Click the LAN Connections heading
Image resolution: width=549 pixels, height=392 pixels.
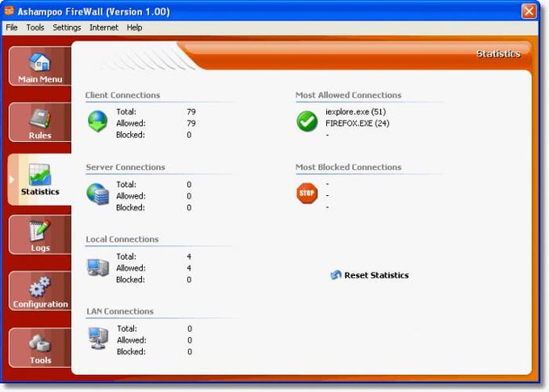point(119,311)
